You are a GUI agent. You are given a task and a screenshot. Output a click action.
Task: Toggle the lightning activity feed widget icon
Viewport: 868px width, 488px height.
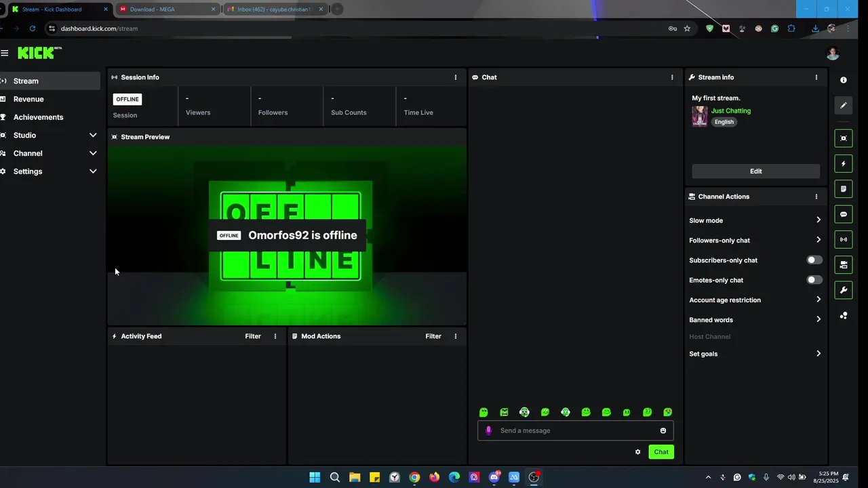click(844, 163)
